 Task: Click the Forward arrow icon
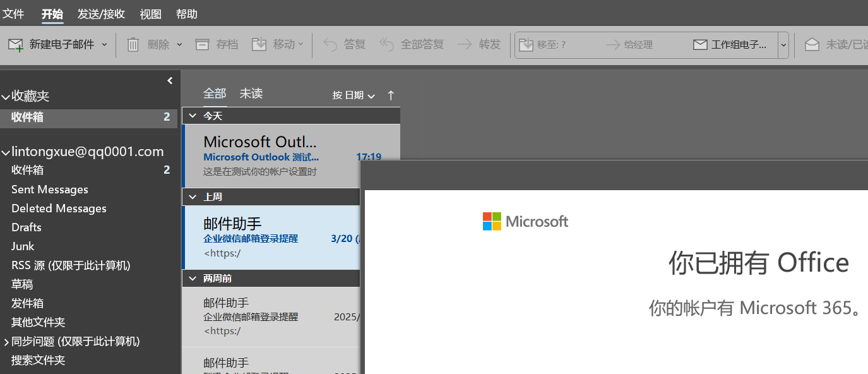click(x=465, y=45)
